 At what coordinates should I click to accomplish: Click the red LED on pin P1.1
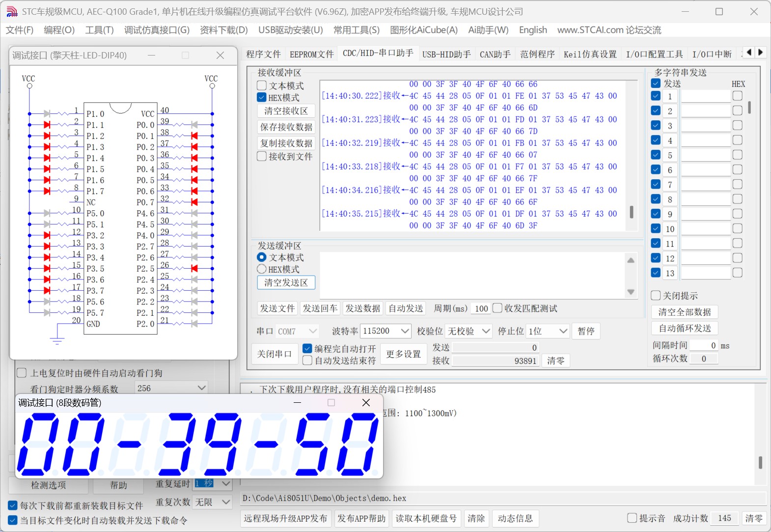click(47, 125)
